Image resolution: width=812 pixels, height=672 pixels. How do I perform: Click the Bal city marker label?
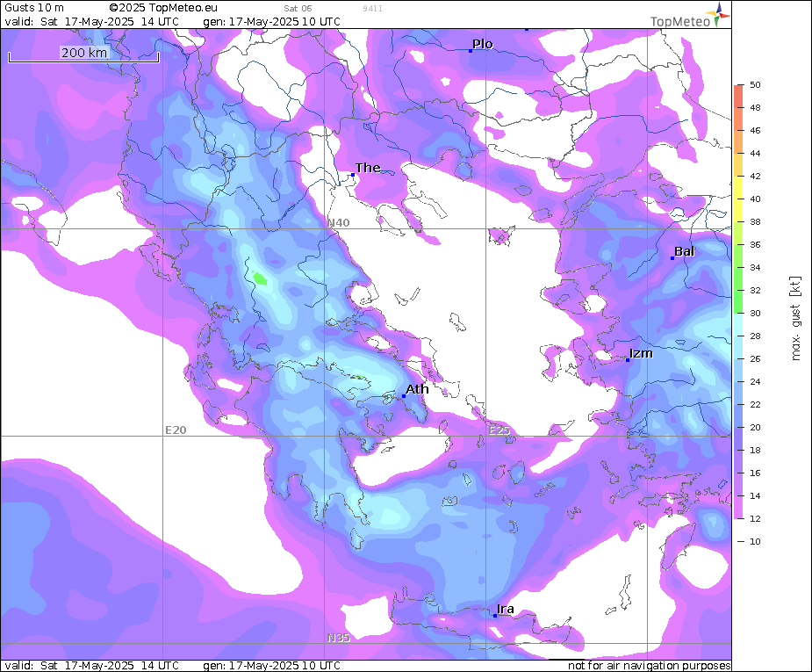click(684, 251)
